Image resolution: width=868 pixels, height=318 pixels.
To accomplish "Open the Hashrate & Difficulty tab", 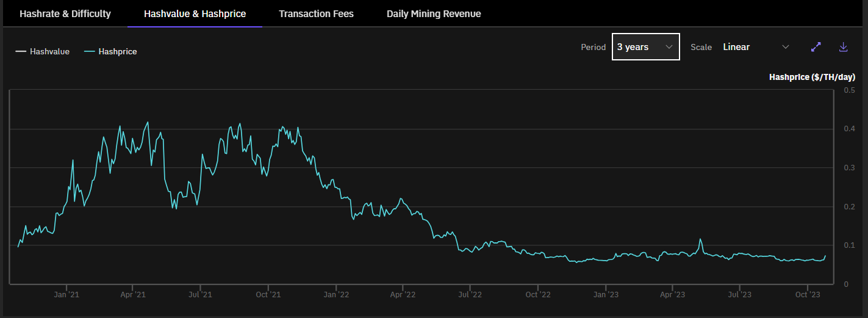I will click(65, 13).
